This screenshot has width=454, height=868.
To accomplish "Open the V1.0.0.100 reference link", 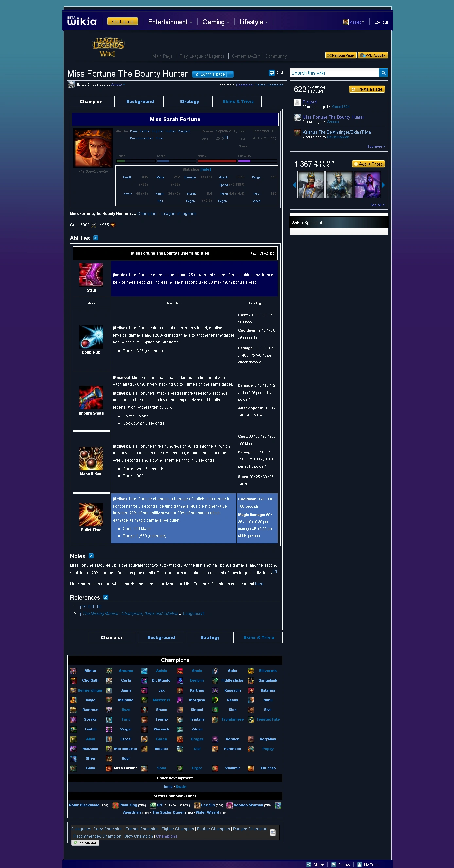I will tap(92, 606).
